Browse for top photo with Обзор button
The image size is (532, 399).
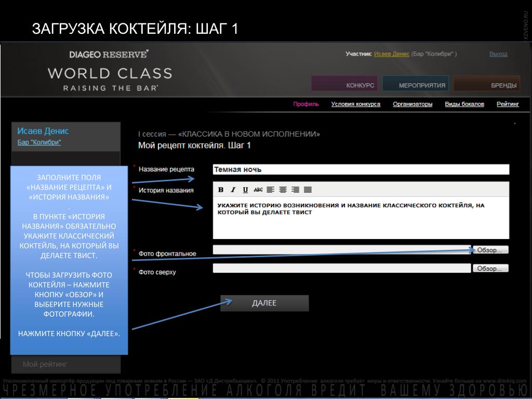490,268
